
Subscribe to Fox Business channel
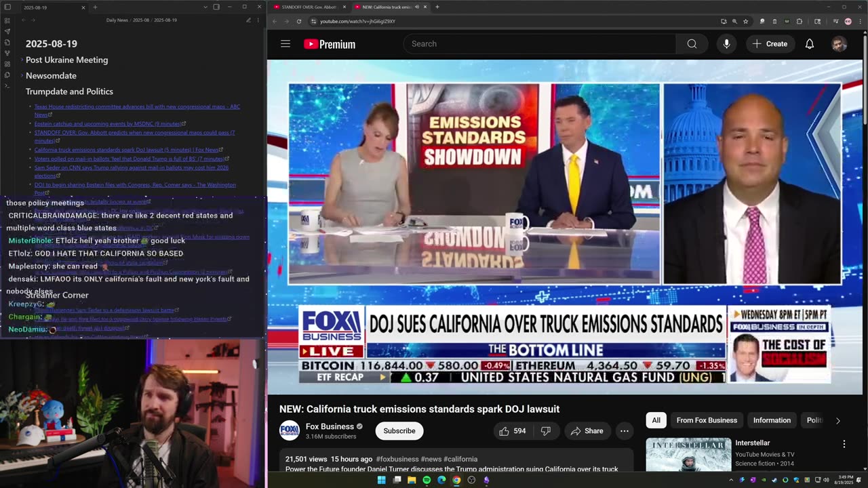(x=399, y=431)
